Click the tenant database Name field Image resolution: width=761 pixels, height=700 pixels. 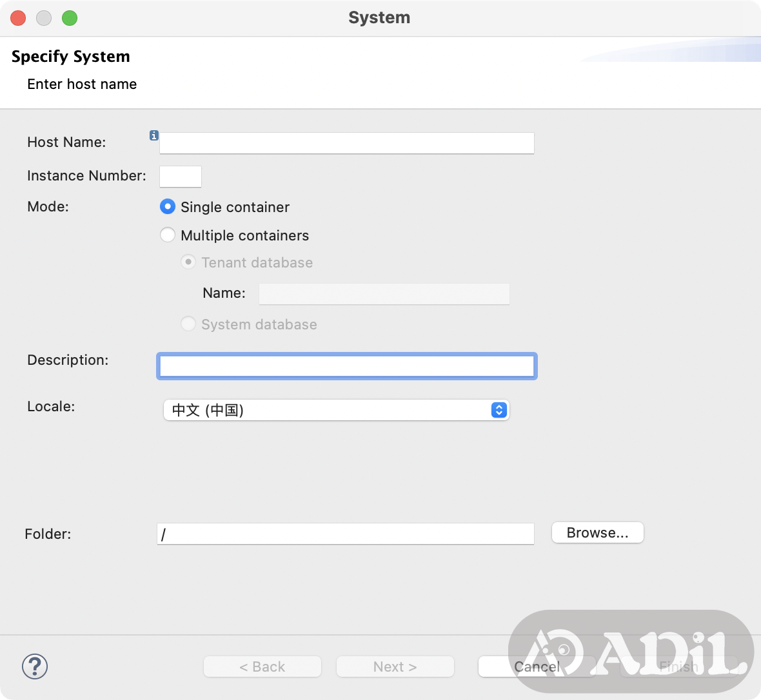[x=384, y=294]
